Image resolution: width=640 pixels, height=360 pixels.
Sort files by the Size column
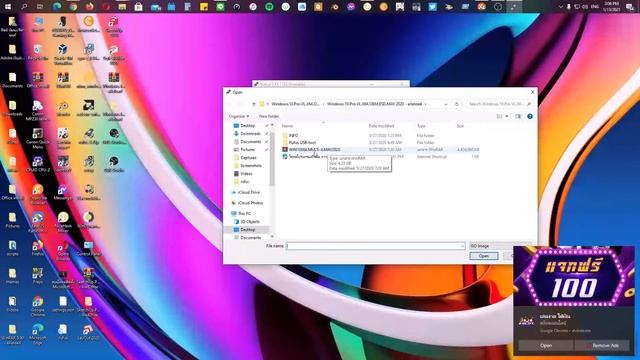[460, 126]
